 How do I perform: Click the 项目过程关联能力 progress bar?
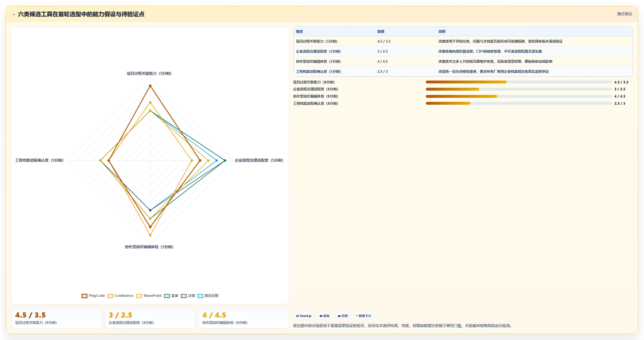(x=519, y=82)
